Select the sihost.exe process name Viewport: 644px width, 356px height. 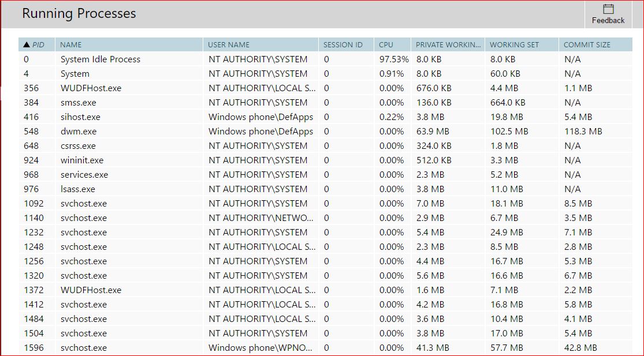[x=80, y=117]
